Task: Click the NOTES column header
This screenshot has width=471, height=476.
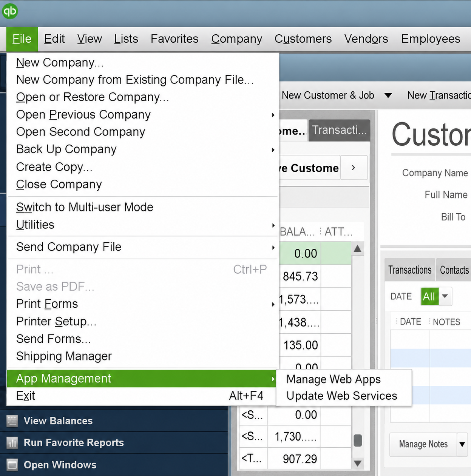Action: coord(446,322)
